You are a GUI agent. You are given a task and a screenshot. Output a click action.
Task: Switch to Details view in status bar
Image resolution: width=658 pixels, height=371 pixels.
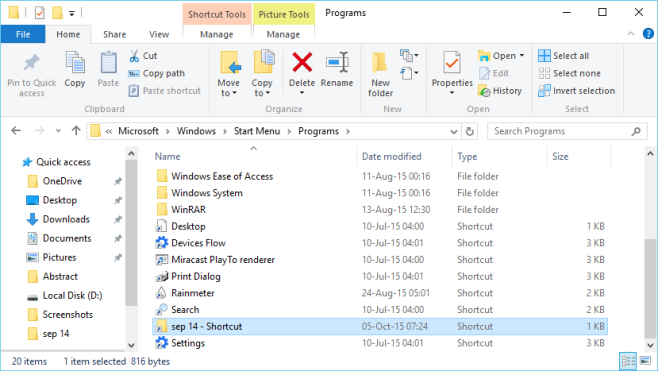pyautogui.click(x=628, y=361)
